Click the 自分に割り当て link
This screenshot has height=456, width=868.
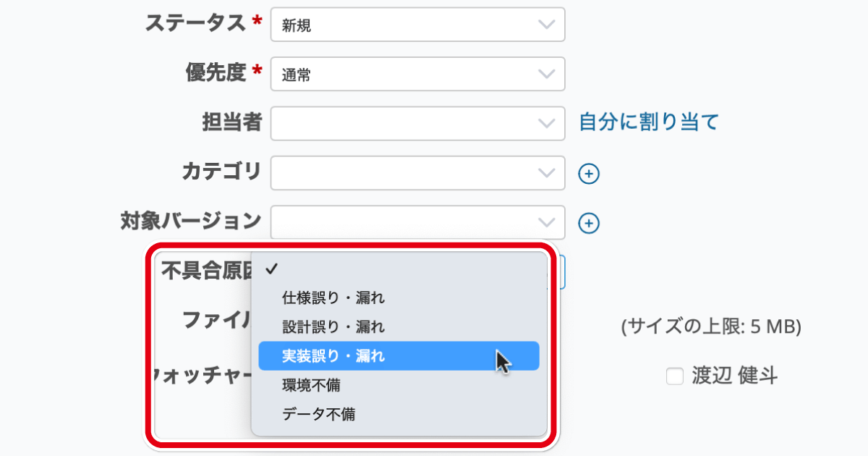coord(649,122)
